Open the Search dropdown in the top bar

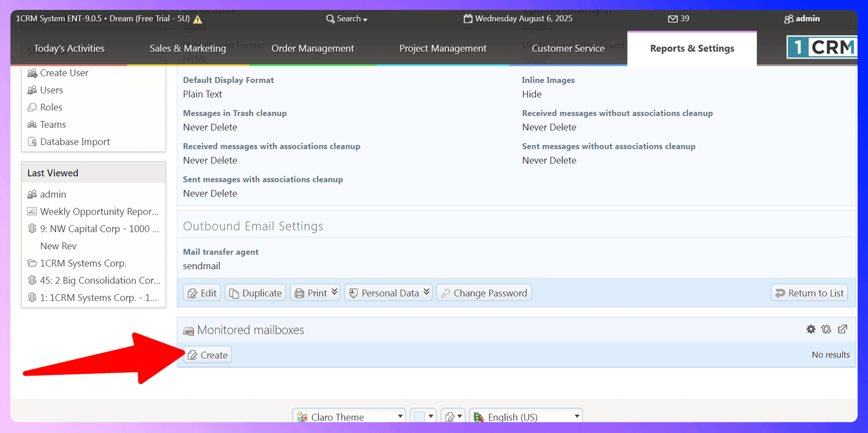point(347,19)
